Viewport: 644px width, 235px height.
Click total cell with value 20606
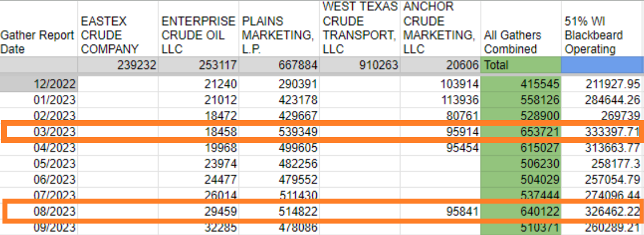click(x=440, y=65)
